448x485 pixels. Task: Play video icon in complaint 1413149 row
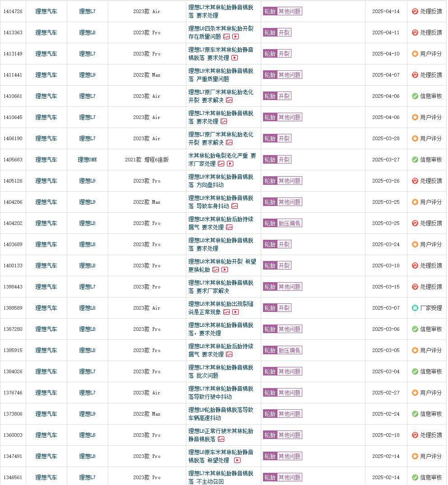coord(235,58)
